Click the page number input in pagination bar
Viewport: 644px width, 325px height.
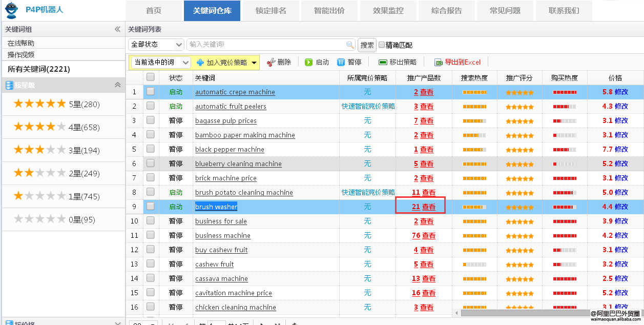216,323
